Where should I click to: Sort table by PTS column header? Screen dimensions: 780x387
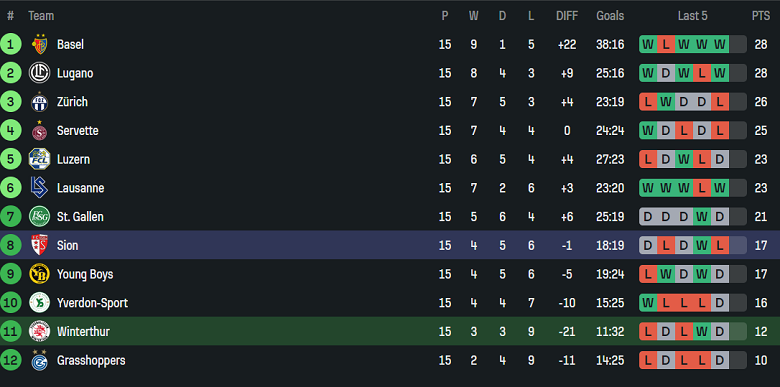click(x=761, y=16)
